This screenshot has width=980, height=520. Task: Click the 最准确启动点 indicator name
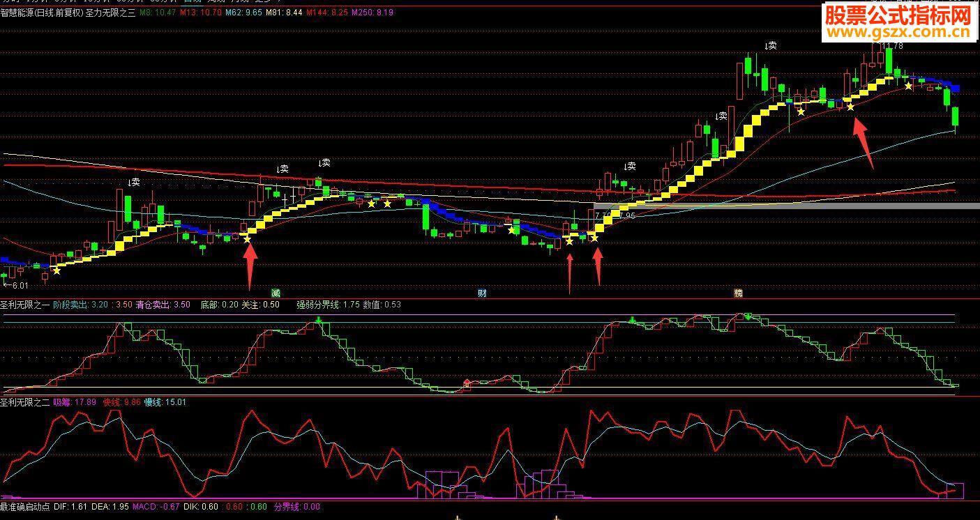click(25, 507)
